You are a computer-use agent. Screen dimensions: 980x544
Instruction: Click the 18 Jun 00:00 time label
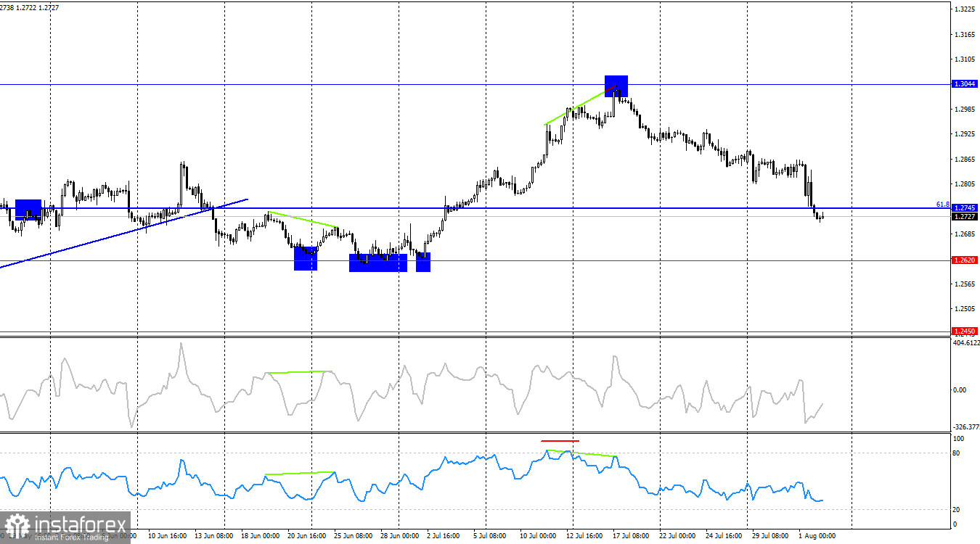(260, 536)
